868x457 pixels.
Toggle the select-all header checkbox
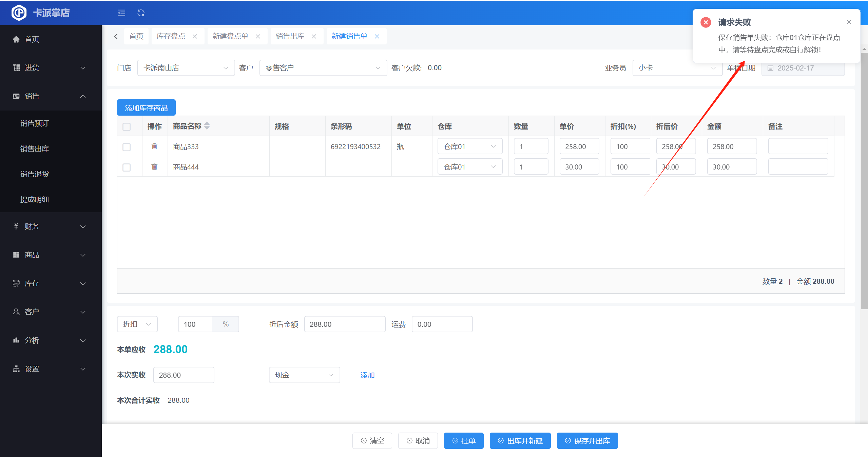click(x=127, y=127)
